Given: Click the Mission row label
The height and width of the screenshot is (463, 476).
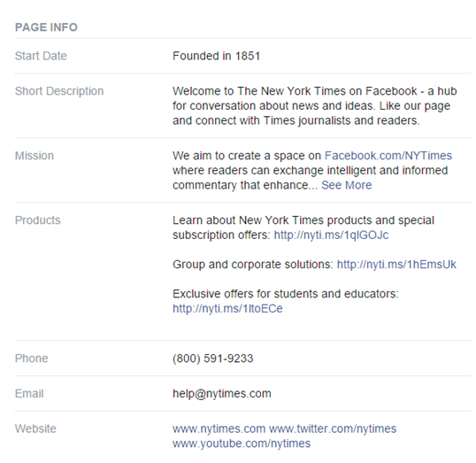Looking at the screenshot, I should click(x=35, y=156).
